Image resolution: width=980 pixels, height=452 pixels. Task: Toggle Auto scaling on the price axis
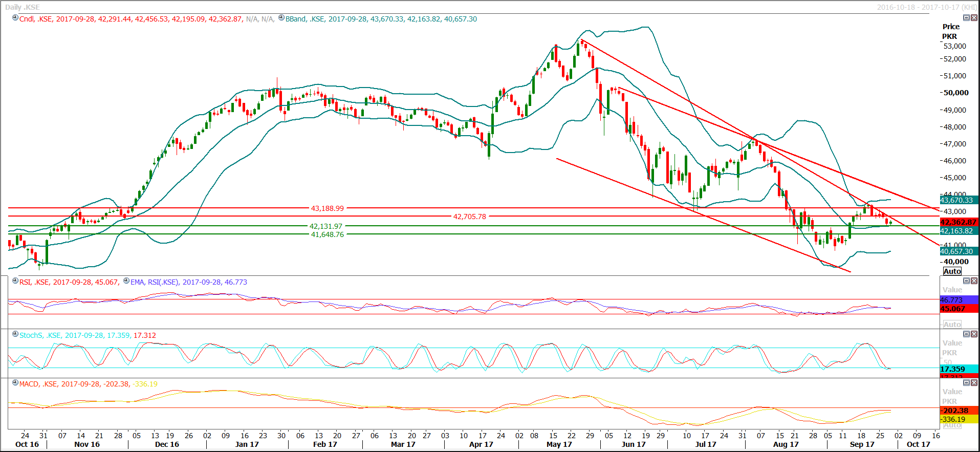[952, 271]
